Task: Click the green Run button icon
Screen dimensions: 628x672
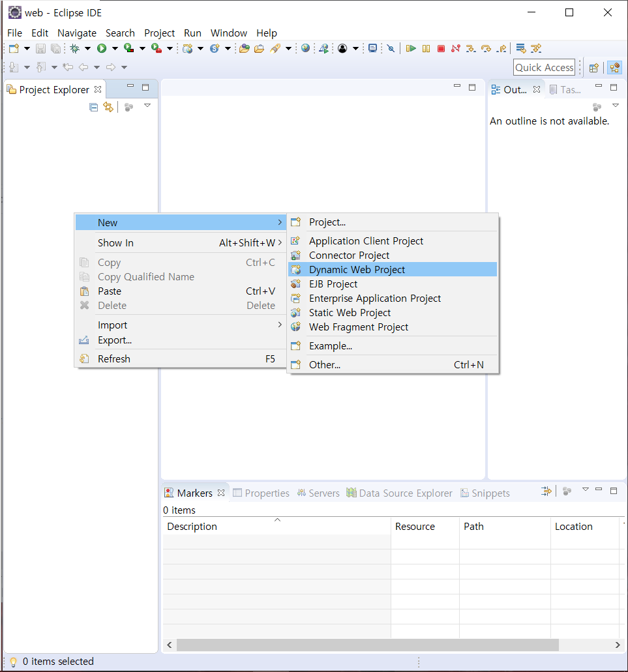Action: coord(102,48)
